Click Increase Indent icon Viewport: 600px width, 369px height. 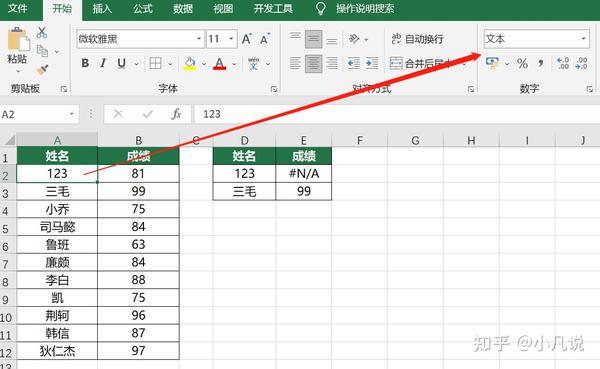(372, 64)
